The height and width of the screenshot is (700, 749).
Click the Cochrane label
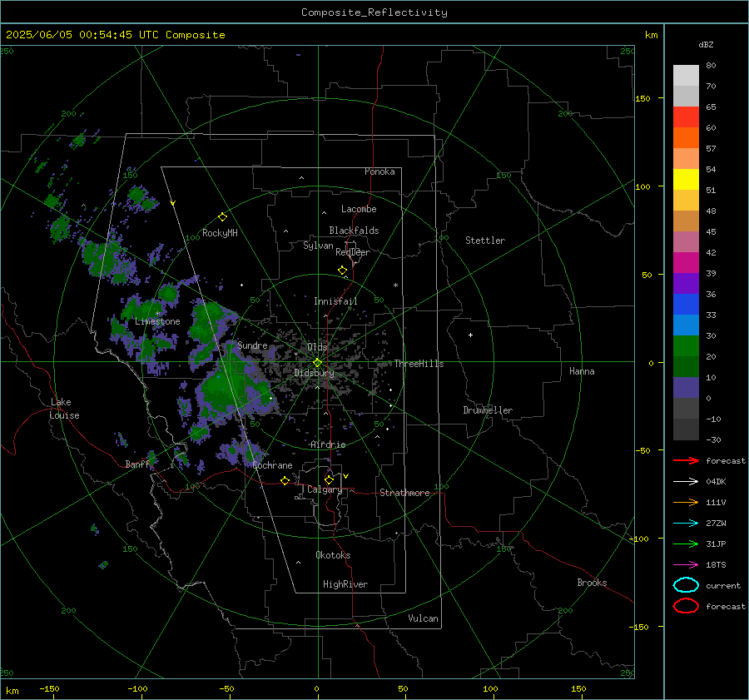tap(272, 465)
